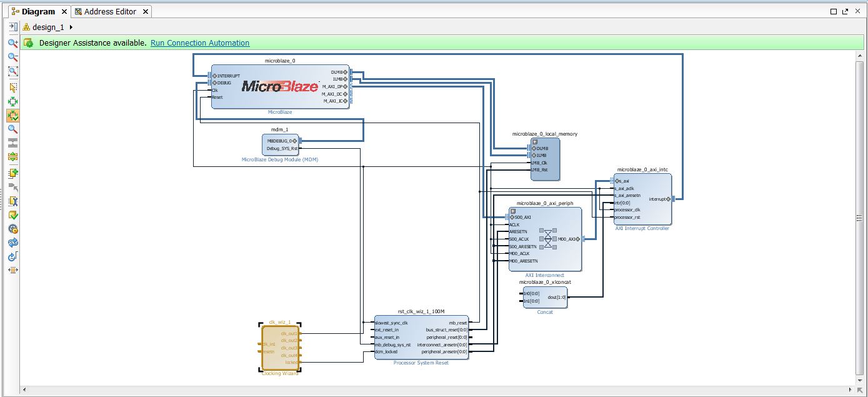Switch to the Address Editor tab

110,11
